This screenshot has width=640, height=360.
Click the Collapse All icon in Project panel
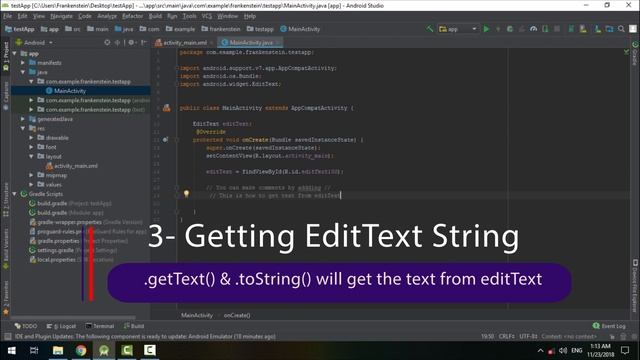[118, 42]
